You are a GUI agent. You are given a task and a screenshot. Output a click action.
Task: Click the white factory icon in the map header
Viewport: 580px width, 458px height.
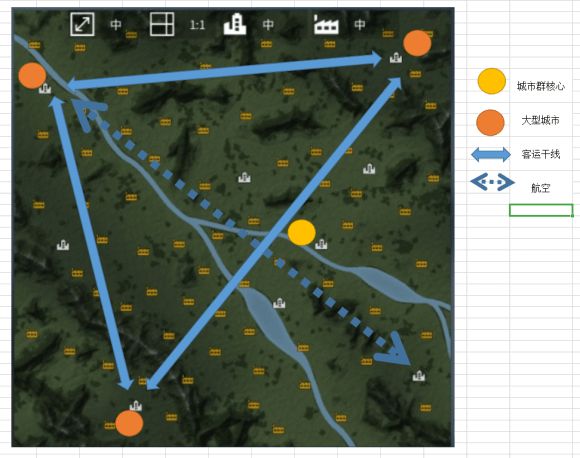pos(326,24)
